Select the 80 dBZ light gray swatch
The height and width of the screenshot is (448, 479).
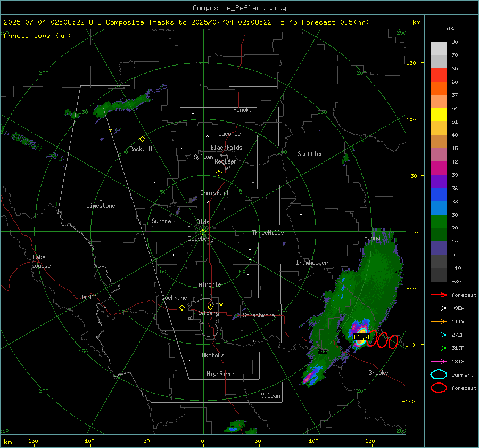pyautogui.click(x=439, y=48)
